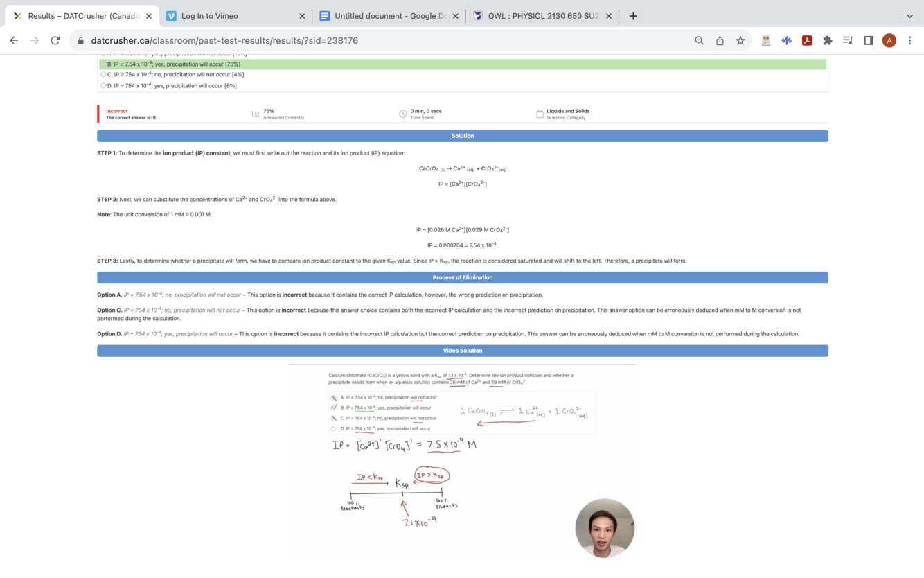Click the 'Liquids and Solids' category text
The image size is (924, 578).
tap(568, 111)
